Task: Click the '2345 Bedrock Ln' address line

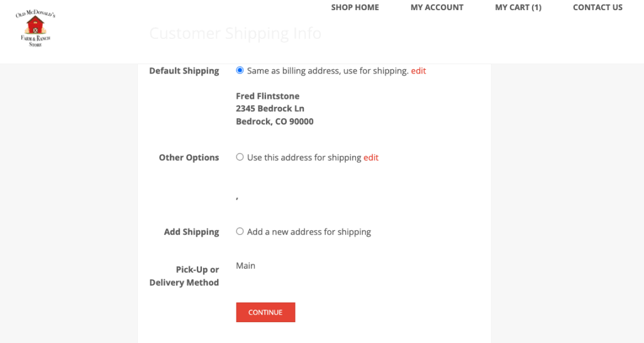Action: click(x=270, y=108)
